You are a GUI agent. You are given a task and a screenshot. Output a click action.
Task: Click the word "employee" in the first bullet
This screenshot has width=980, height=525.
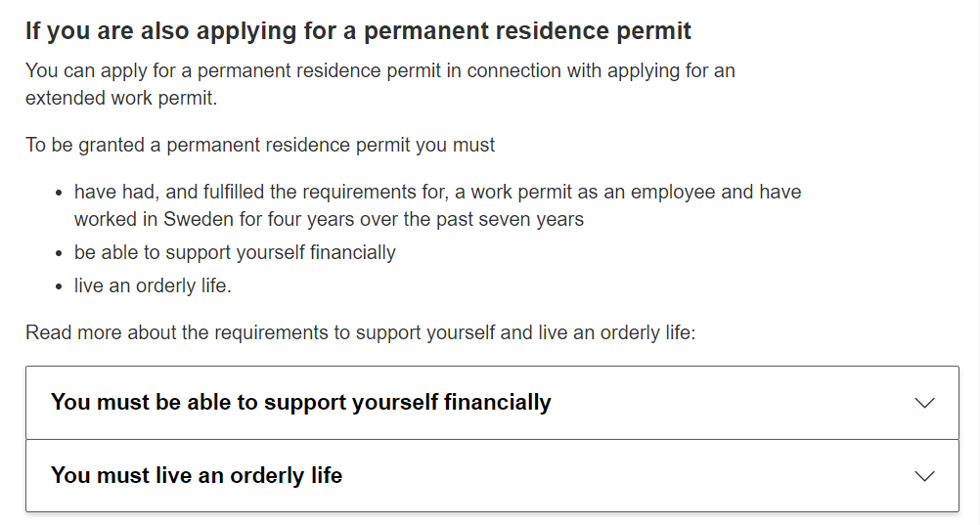click(673, 192)
